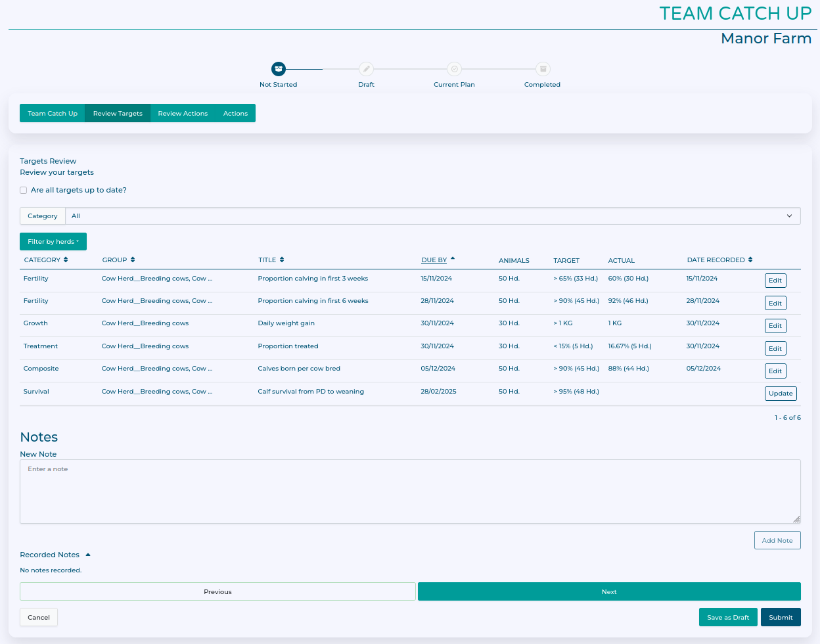Screen dimensions: 820x644
Task: Click Update for Calf survival target
Action: pos(781,394)
